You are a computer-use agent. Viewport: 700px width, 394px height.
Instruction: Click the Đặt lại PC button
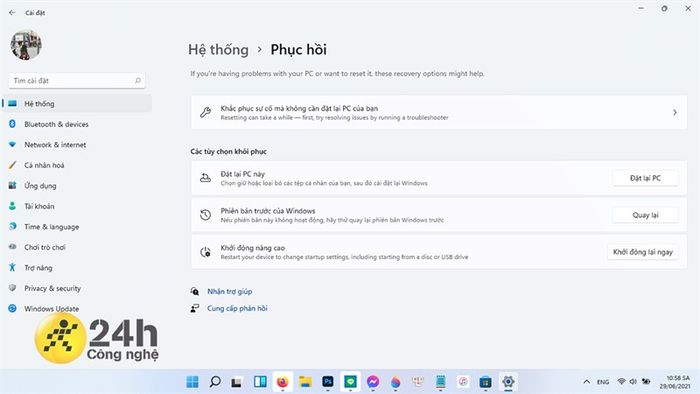[645, 178]
